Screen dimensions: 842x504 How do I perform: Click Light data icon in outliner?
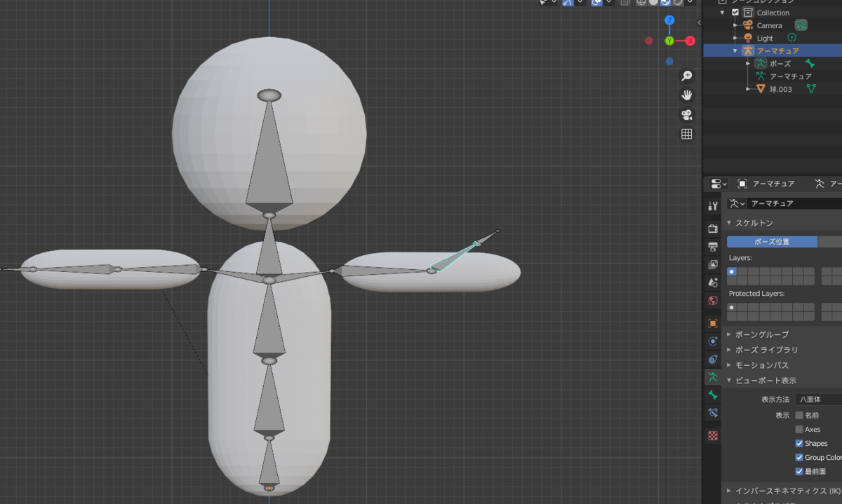point(792,38)
